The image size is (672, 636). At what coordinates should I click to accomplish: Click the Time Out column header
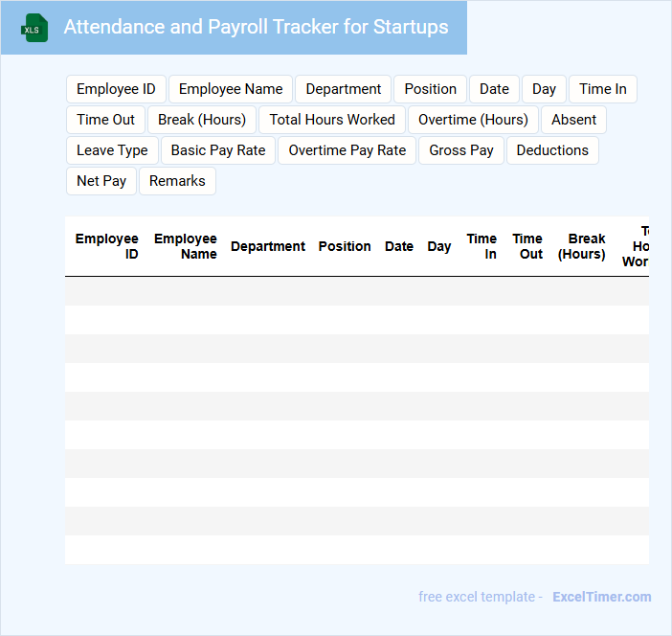click(x=527, y=246)
